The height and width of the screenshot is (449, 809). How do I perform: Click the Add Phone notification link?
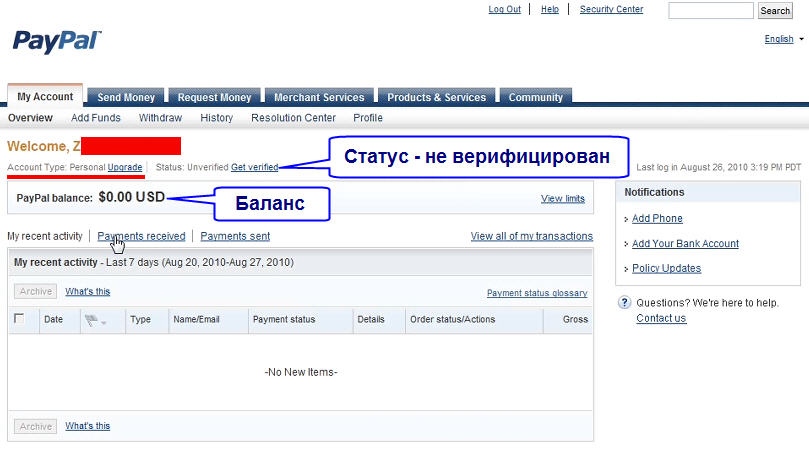657,218
